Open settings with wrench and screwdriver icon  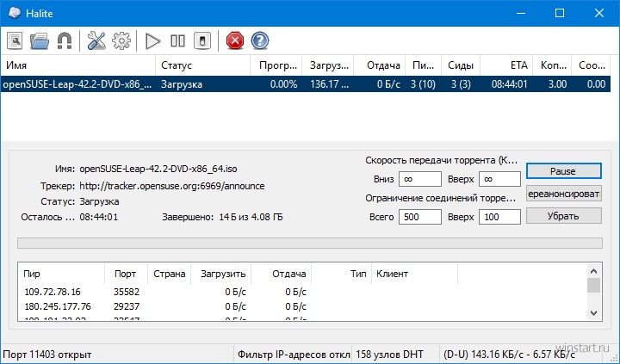(96, 40)
